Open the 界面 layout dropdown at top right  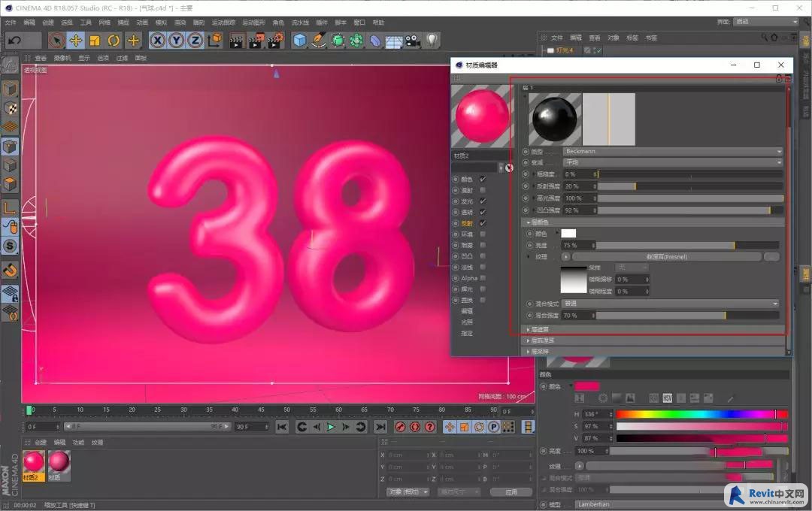pyautogui.click(x=766, y=22)
